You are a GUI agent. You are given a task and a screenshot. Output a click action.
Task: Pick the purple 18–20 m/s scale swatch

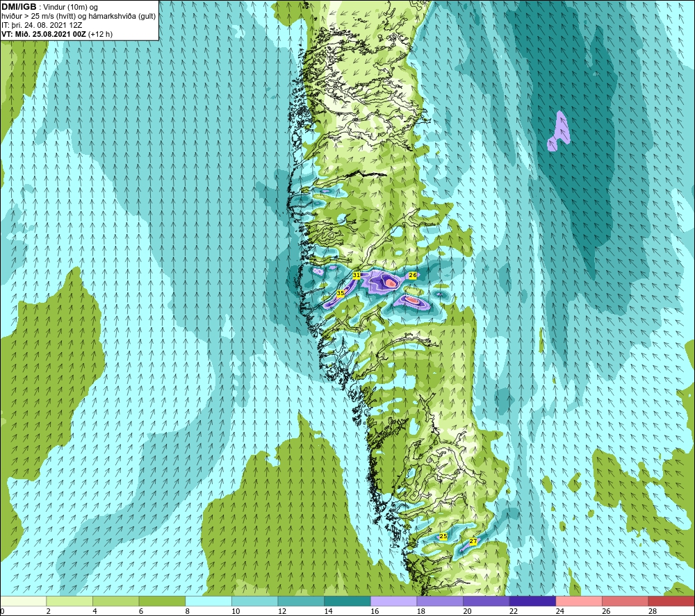tap(440, 601)
